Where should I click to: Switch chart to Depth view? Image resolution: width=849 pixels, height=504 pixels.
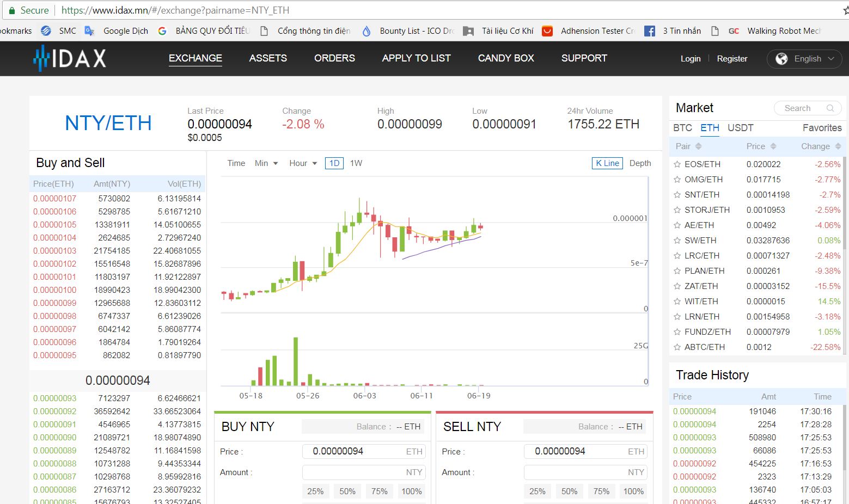coord(640,163)
